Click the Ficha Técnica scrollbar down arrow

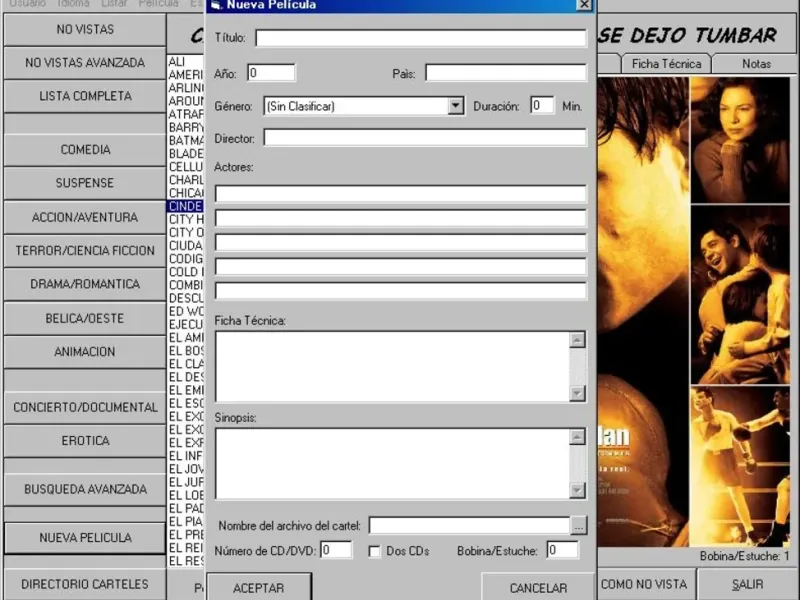(577, 393)
